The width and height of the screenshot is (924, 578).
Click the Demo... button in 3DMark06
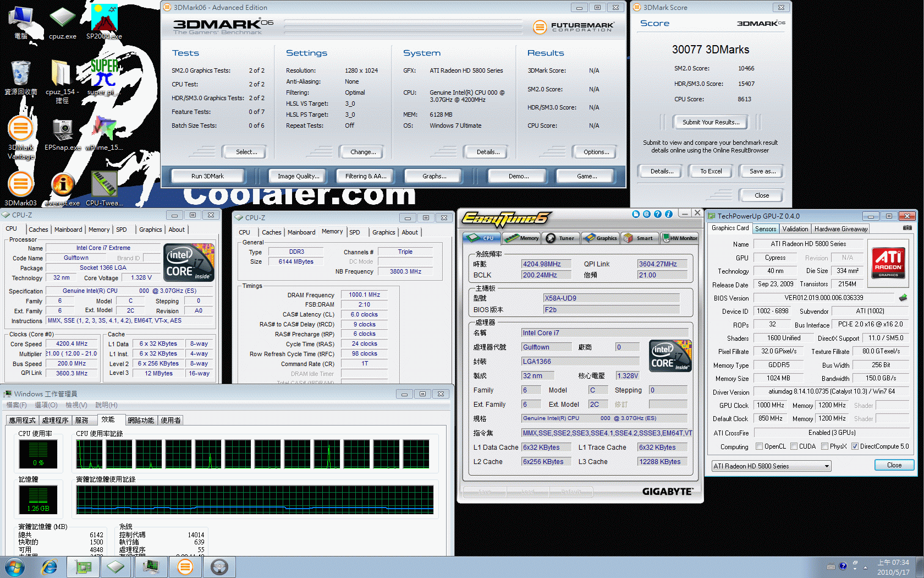click(x=518, y=176)
